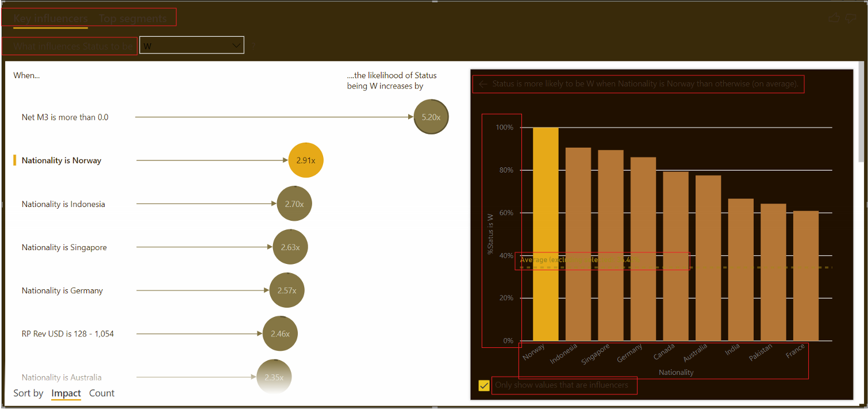Click the thumbs up feedback icon
The width and height of the screenshot is (868, 410).
[x=834, y=18]
